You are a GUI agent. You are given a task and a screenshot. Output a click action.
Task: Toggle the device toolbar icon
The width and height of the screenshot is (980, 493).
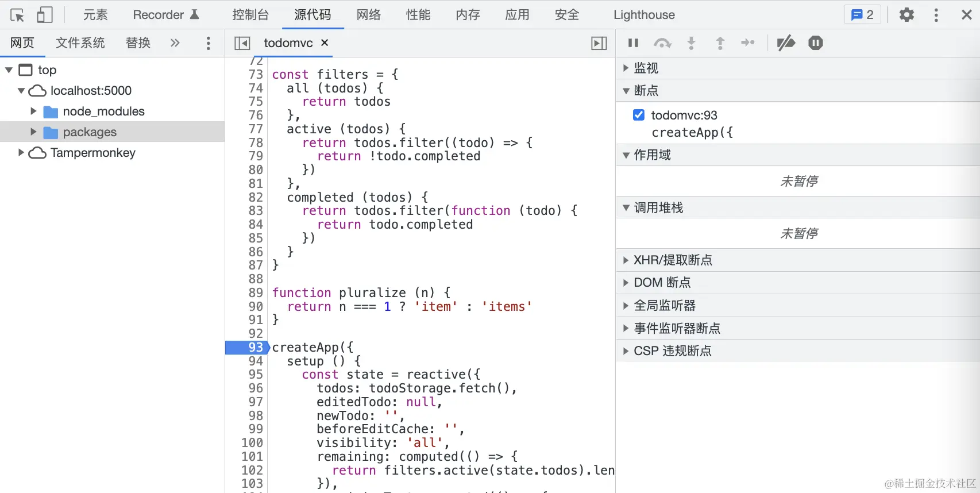(x=44, y=15)
